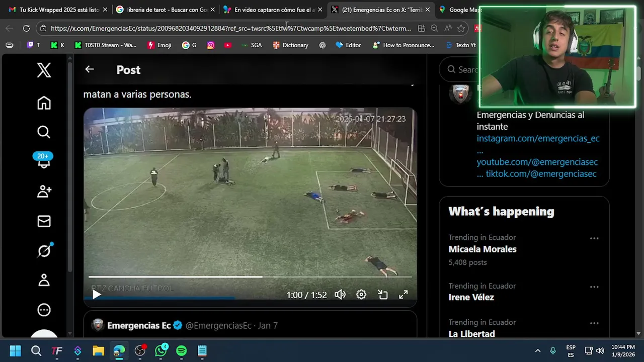Open youtube.com/@emergenciasec link
This screenshot has width=644, height=362.
point(537,162)
